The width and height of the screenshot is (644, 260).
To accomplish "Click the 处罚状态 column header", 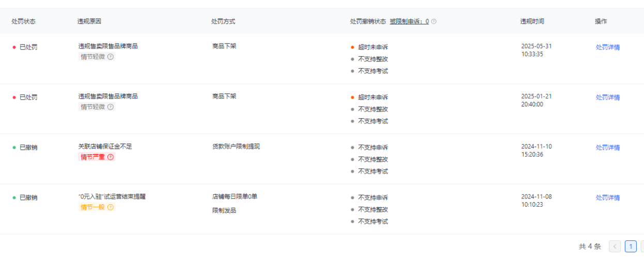I will pos(23,22).
